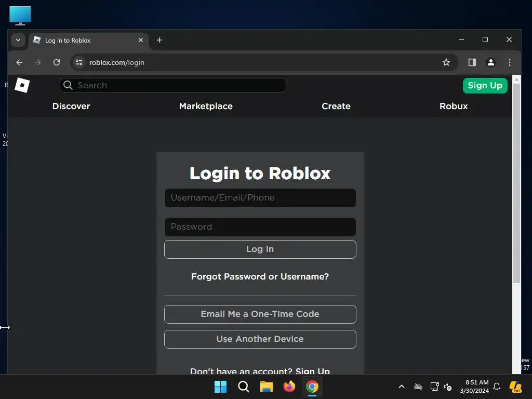Screen dimensions: 532x399
Task: Minimize the Chrome window
Action: 461,39
